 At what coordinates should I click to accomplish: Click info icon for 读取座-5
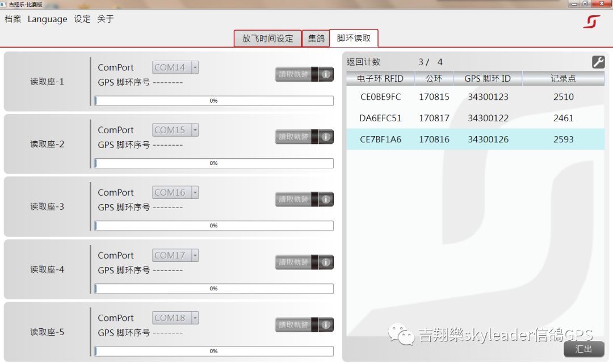(326, 325)
